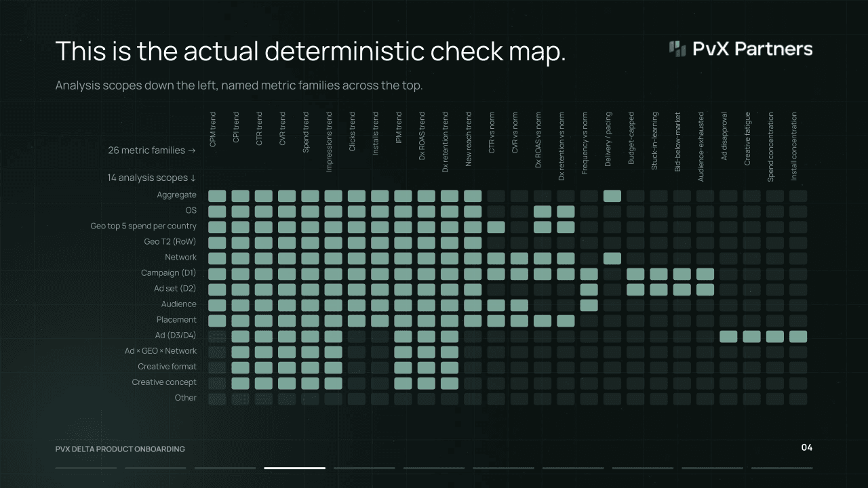This screenshot has height=488, width=868.
Task: Click the Ad (D3/D4) row's Creative fatigue cell
Action: point(752,336)
